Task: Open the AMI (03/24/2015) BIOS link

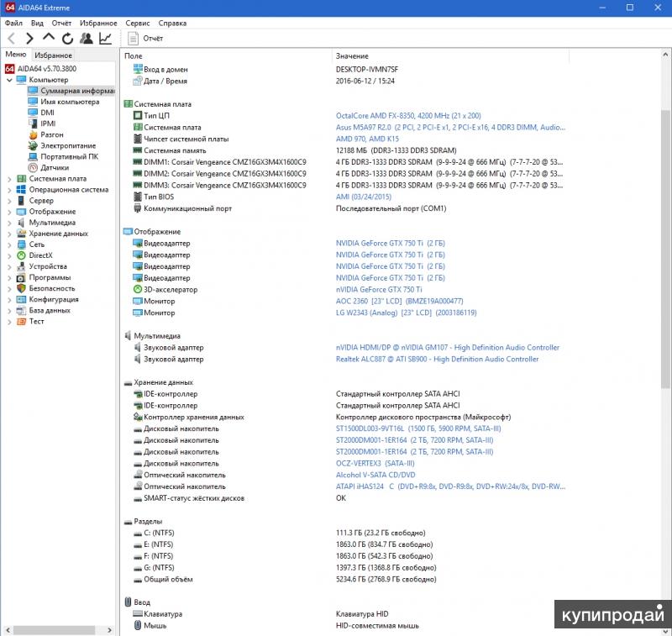Action: click(364, 197)
